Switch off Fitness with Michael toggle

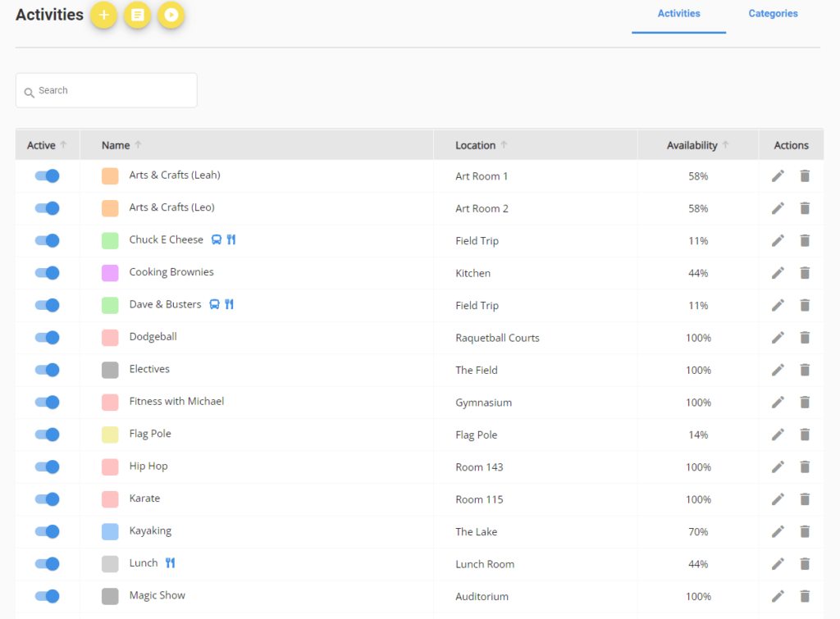48,403
